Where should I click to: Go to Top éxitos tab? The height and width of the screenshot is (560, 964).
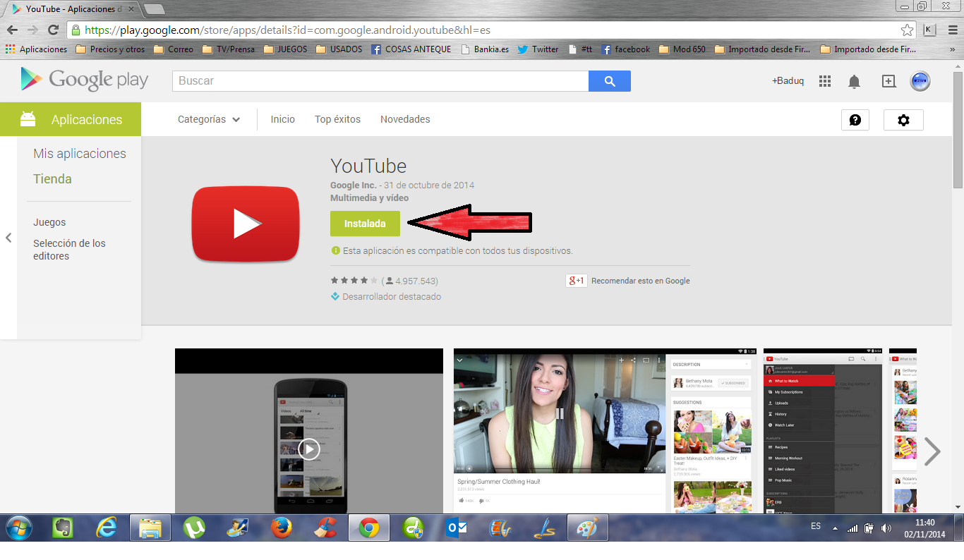pyautogui.click(x=337, y=120)
